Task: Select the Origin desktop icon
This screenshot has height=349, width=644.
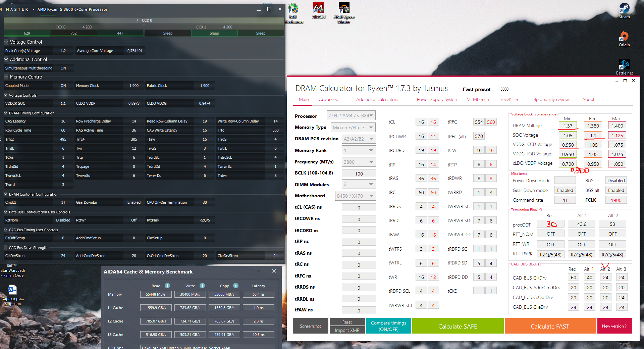Action: point(624,39)
